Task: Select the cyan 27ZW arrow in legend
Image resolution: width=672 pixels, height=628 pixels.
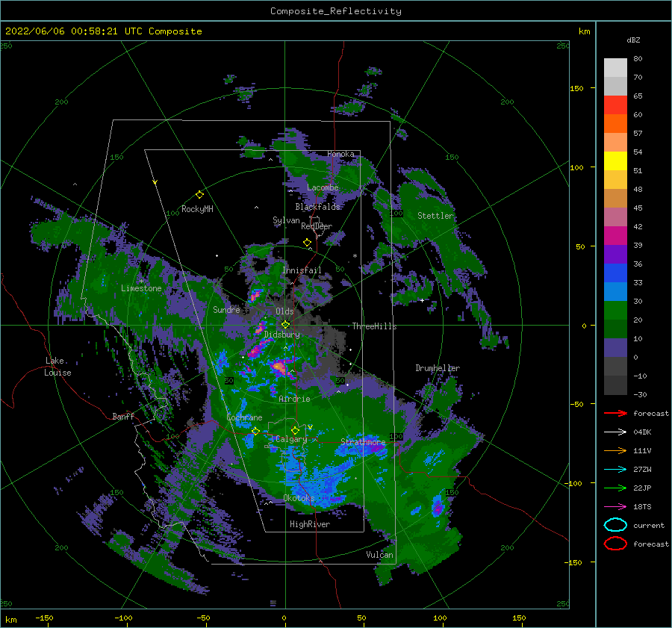Action: pyautogui.click(x=615, y=470)
